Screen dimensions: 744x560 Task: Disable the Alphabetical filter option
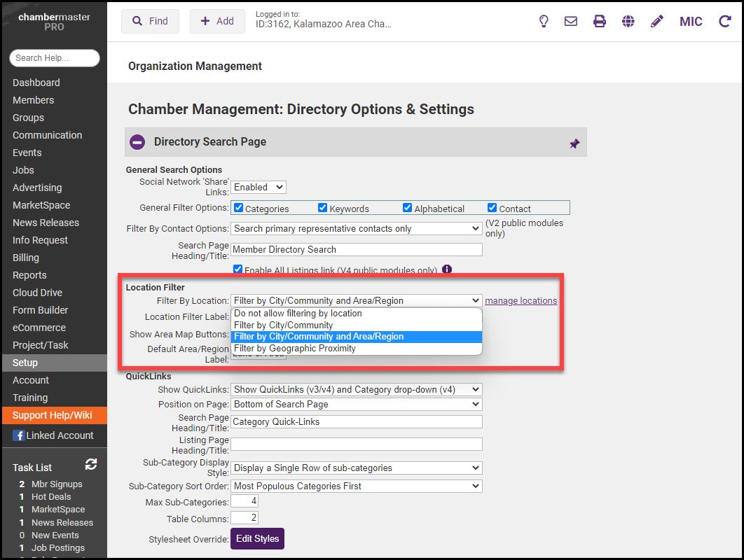[408, 208]
